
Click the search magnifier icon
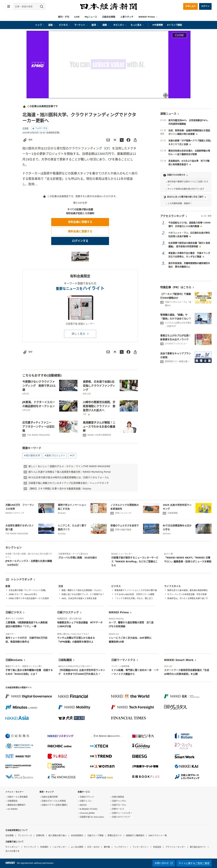point(42,6)
